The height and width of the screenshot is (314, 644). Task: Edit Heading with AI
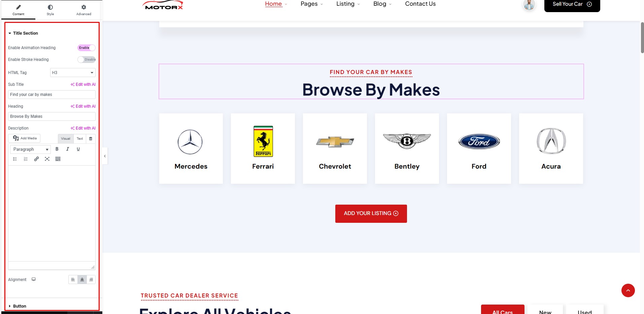coord(83,106)
